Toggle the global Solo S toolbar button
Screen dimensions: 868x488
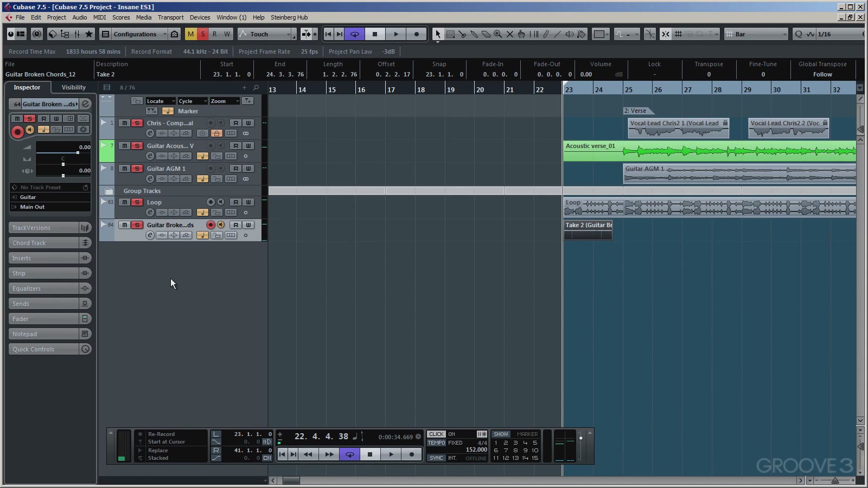point(203,34)
